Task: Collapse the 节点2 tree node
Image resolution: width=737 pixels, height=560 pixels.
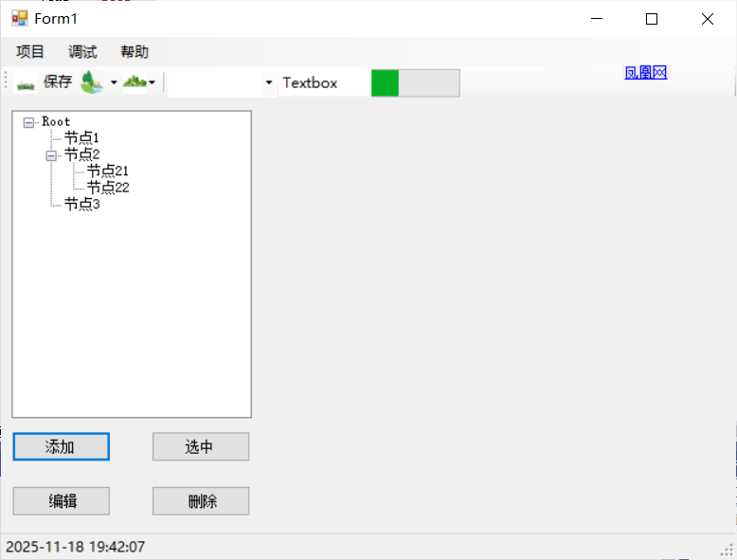Action: click(51, 155)
